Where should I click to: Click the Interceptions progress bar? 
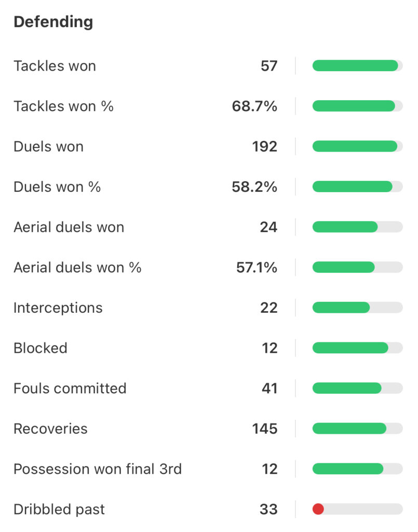point(357,308)
